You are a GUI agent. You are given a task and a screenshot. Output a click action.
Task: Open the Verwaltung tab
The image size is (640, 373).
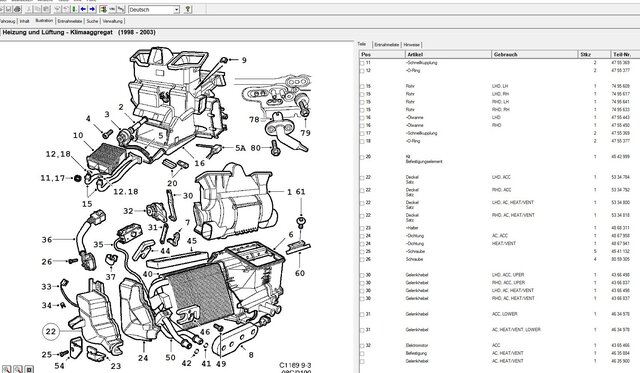[112, 21]
